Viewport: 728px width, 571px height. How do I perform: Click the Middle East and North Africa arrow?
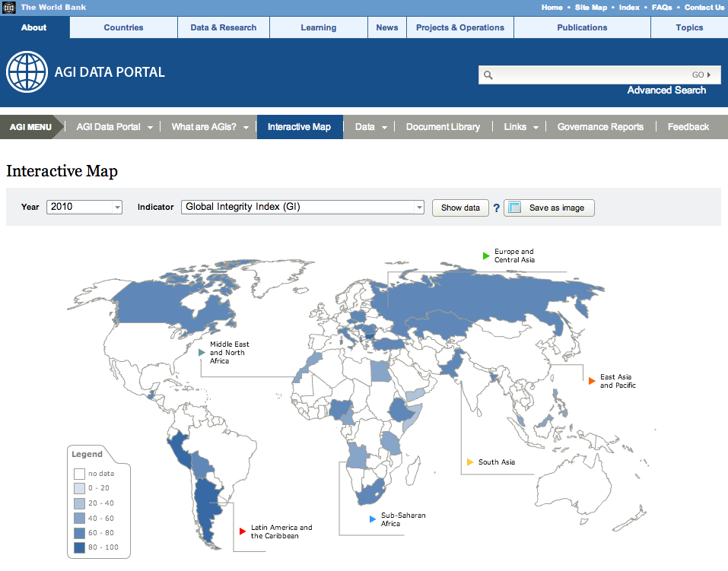point(201,352)
